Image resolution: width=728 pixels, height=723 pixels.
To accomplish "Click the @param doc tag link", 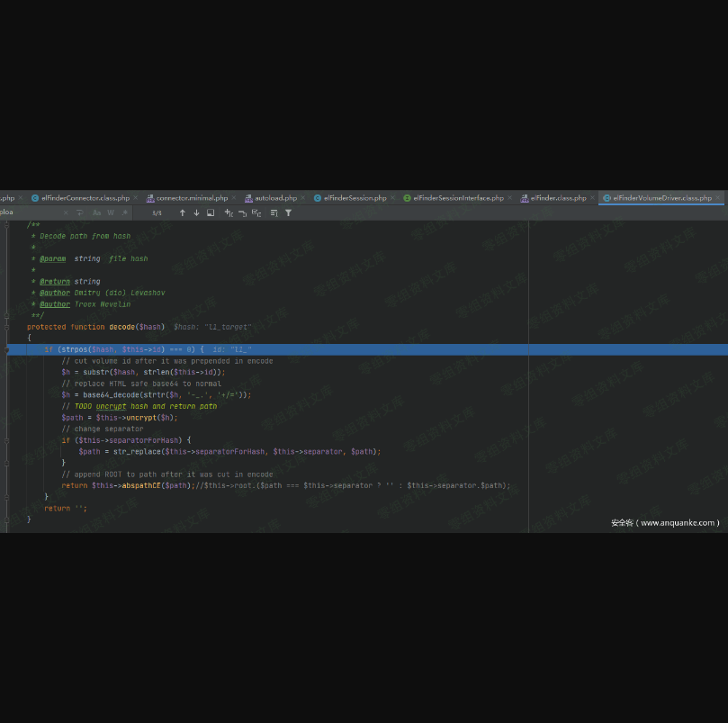I will [53, 258].
